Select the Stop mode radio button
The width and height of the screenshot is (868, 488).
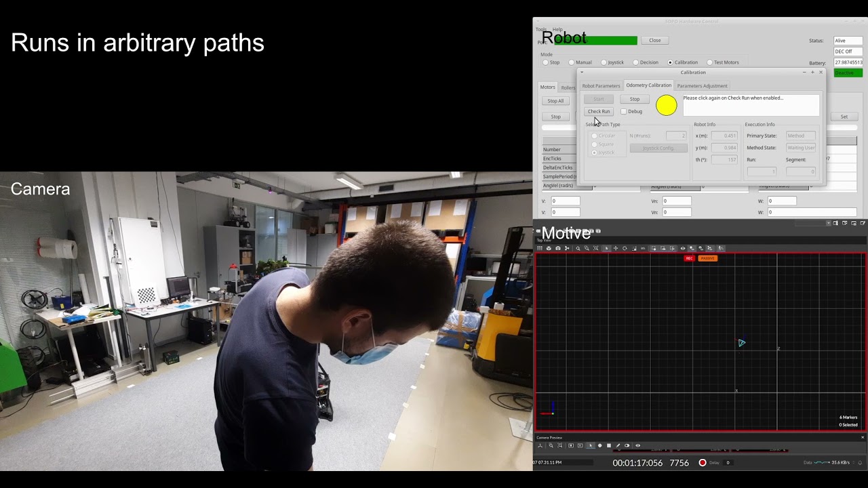545,62
